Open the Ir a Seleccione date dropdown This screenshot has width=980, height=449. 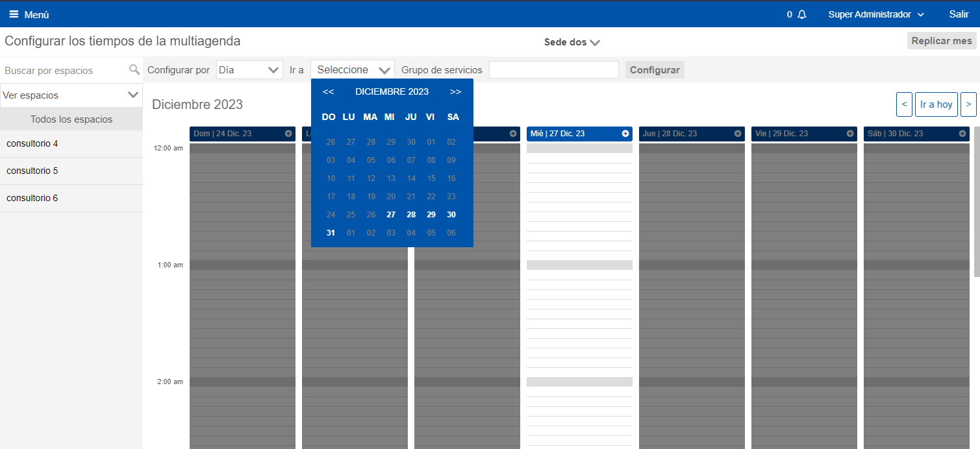click(352, 69)
